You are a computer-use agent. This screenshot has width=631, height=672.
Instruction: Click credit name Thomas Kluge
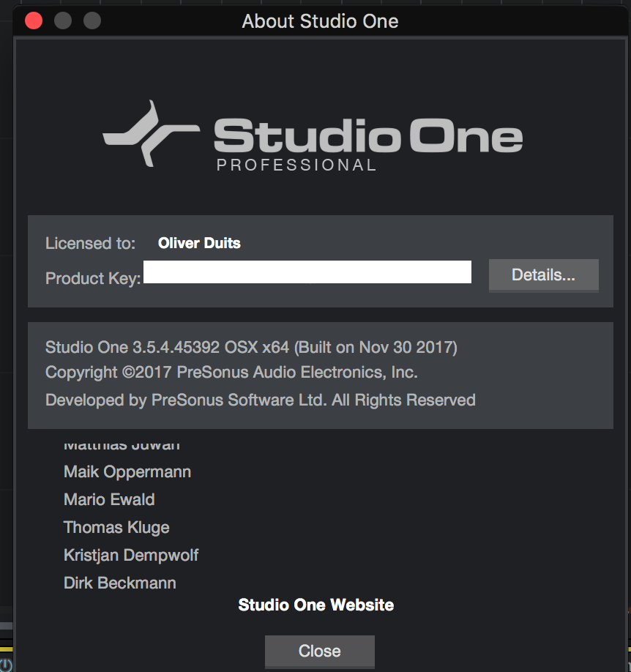[x=116, y=528]
